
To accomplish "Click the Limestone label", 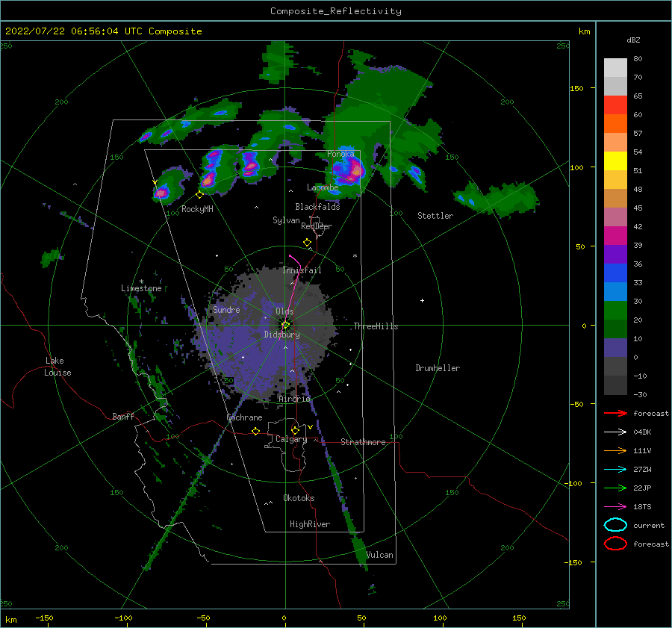I will (141, 288).
